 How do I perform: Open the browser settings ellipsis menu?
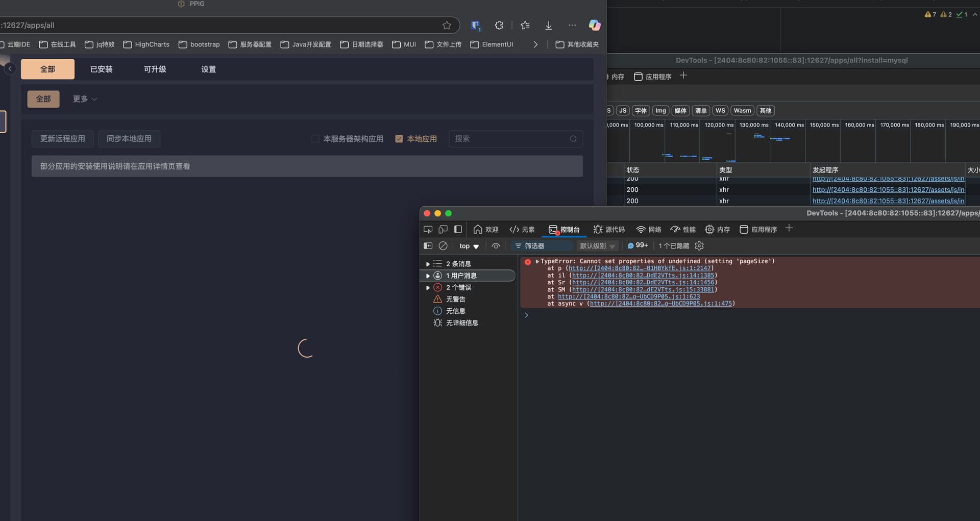click(572, 25)
